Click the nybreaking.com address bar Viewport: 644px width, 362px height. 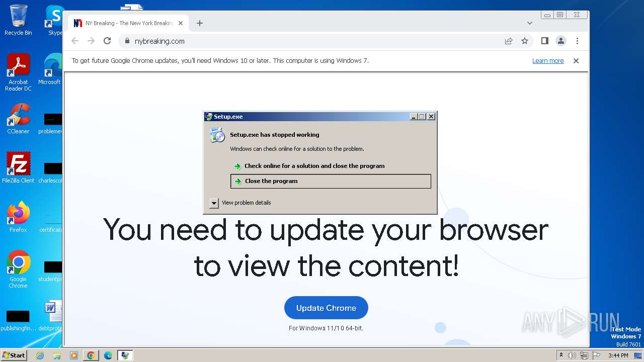(312, 41)
